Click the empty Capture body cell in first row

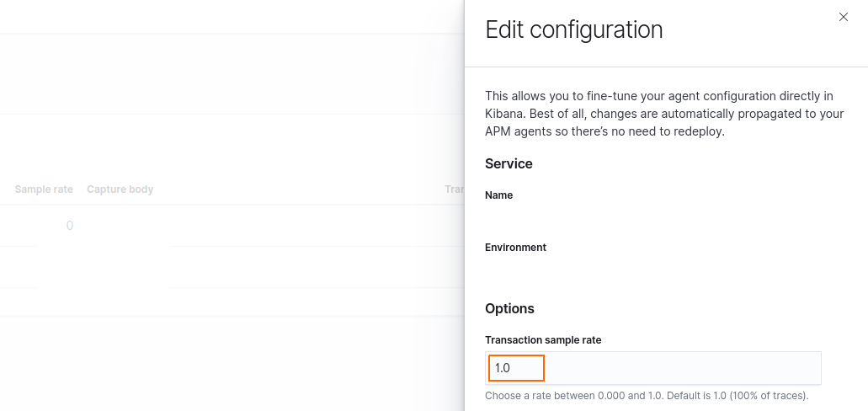[x=120, y=226]
